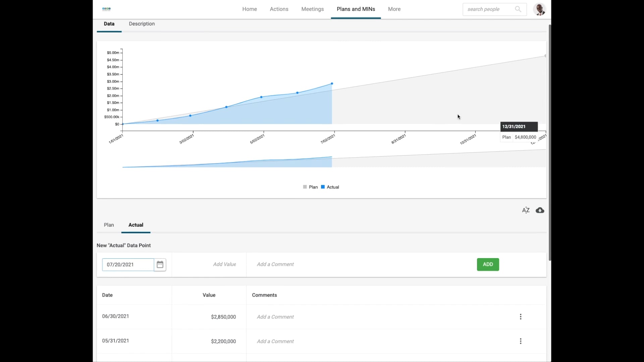Click the Add Value field for new point
The width and height of the screenshot is (644, 362).
[x=209, y=264]
